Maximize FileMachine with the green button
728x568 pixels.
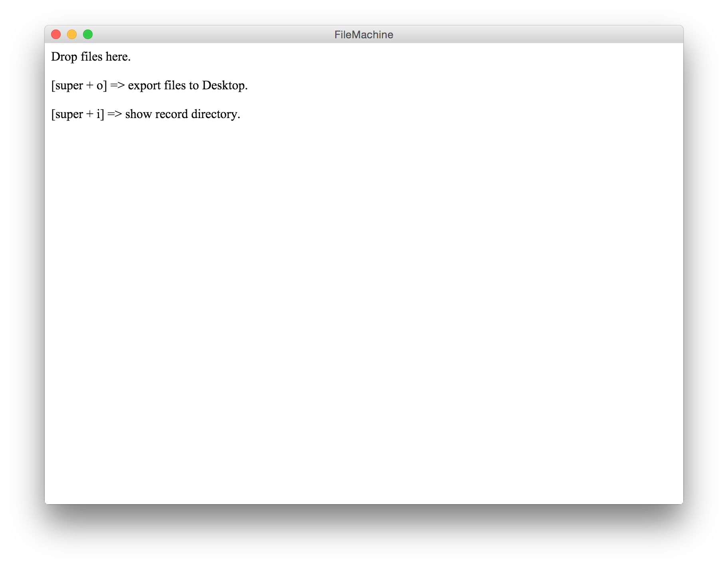[x=88, y=35]
